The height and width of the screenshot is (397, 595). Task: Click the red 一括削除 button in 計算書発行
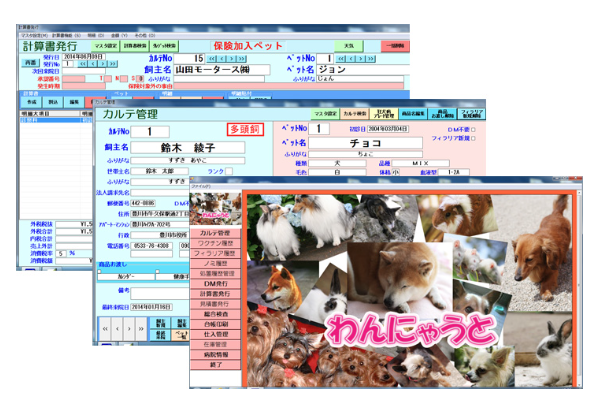click(395, 46)
